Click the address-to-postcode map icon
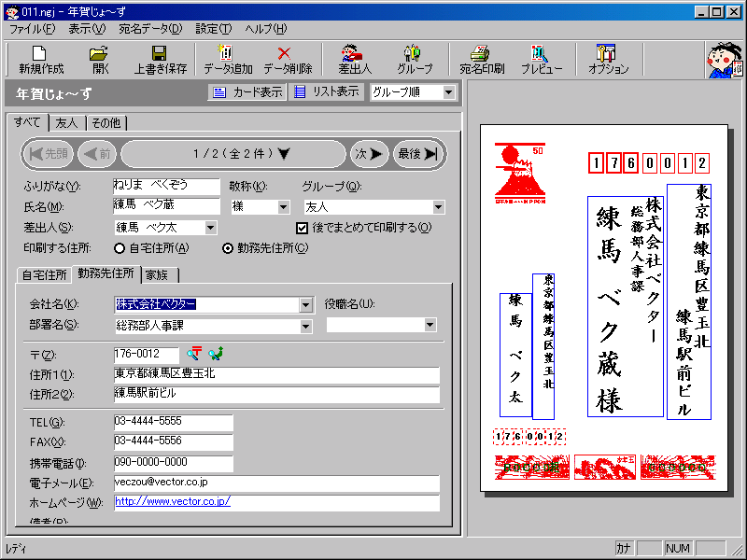The height and width of the screenshot is (560, 747). (x=216, y=354)
